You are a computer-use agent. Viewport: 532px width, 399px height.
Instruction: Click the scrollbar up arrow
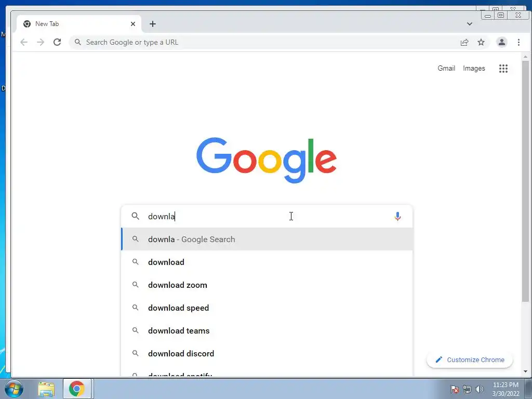[525, 57]
